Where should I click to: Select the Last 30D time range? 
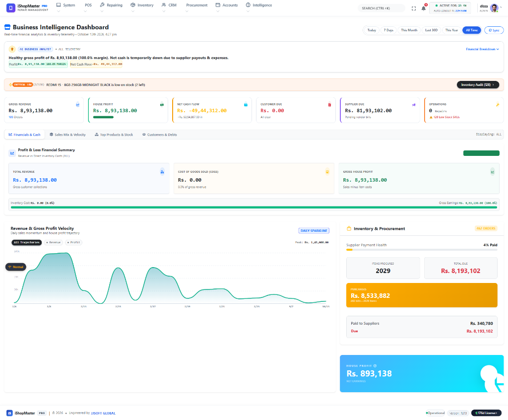(431, 30)
